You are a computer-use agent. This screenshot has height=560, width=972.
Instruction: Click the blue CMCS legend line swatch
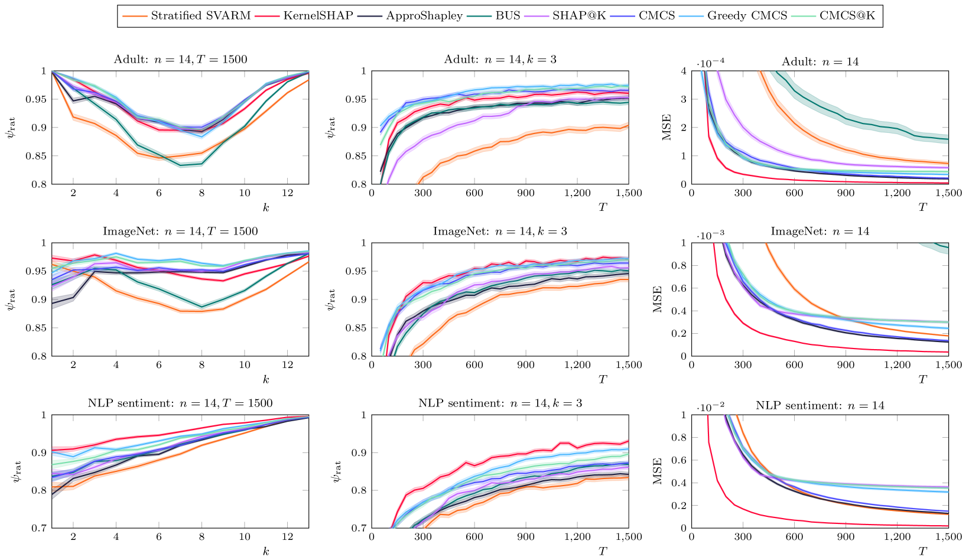tap(622, 17)
